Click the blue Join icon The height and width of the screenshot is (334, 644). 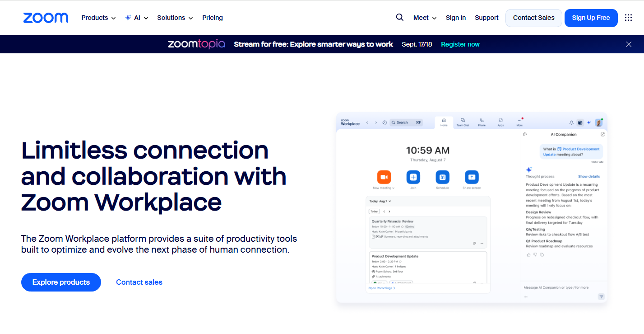[413, 177]
